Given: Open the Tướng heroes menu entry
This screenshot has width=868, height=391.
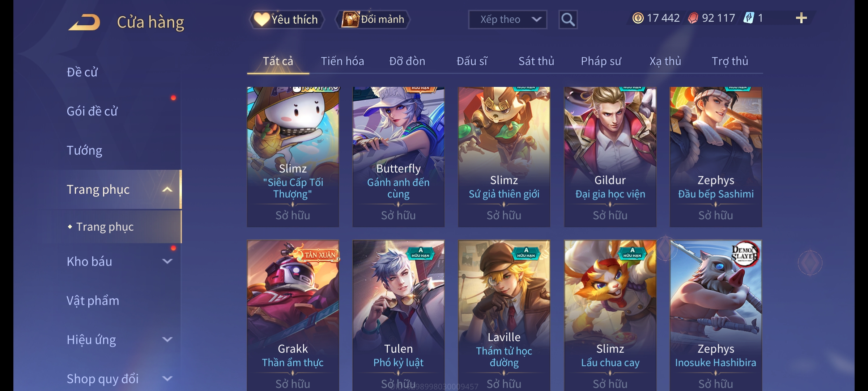Looking at the screenshot, I should tap(84, 150).
